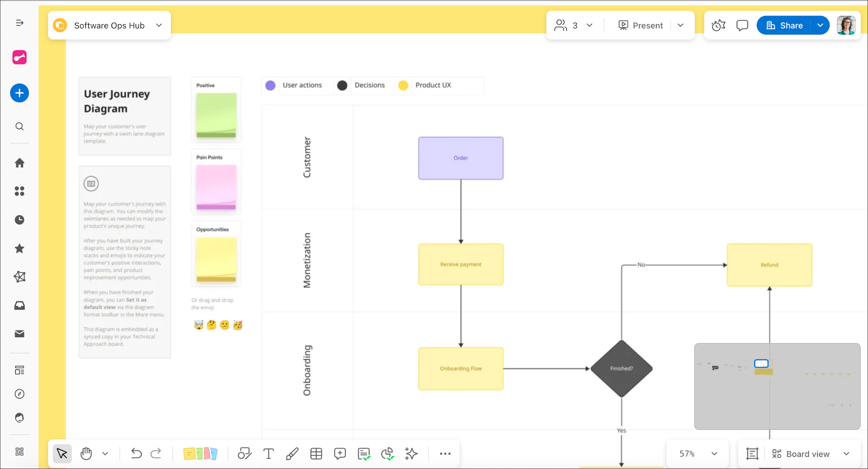Select the Finished? decision diamond
Image resolution: width=868 pixels, height=469 pixels.
[621, 369]
